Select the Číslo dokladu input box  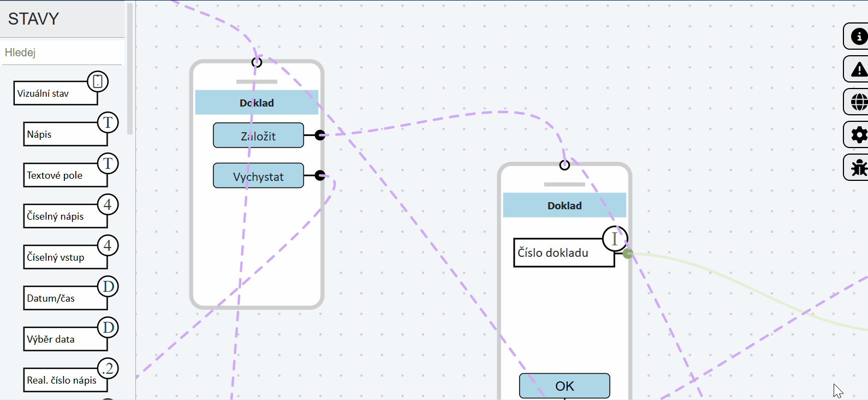pos(564,252)
